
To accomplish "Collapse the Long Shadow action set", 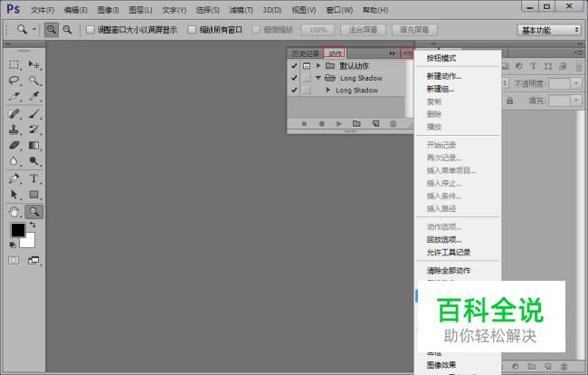I will tap(318, 78).
